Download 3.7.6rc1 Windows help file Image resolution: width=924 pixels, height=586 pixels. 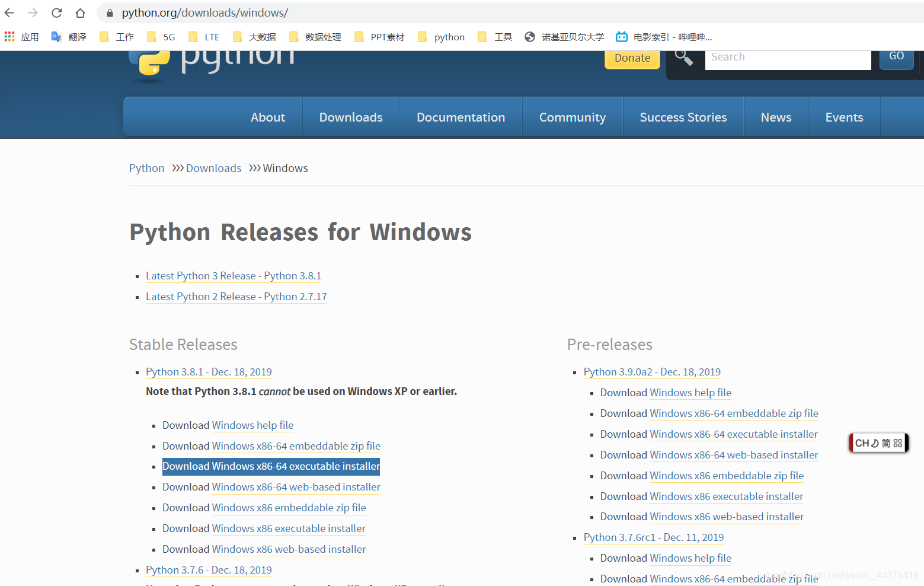click(690, 558)
